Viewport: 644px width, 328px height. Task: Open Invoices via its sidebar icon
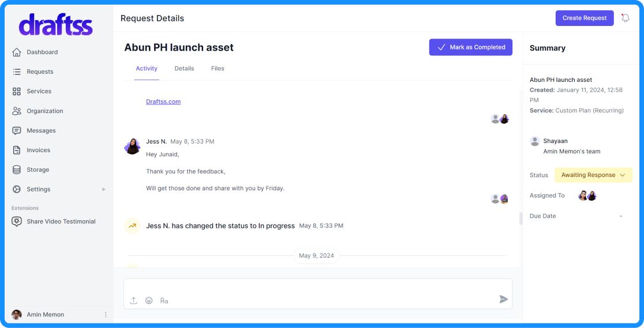(x=17, y=150)
